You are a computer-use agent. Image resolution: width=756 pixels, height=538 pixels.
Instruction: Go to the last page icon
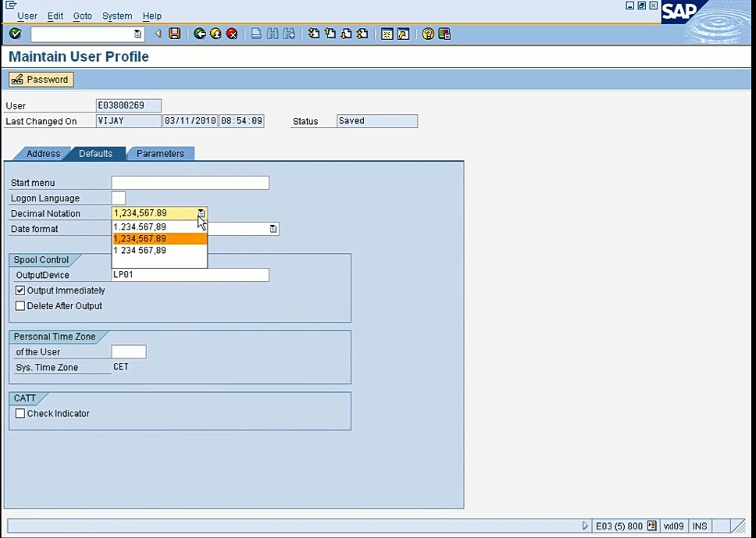(x=362, y=34)
